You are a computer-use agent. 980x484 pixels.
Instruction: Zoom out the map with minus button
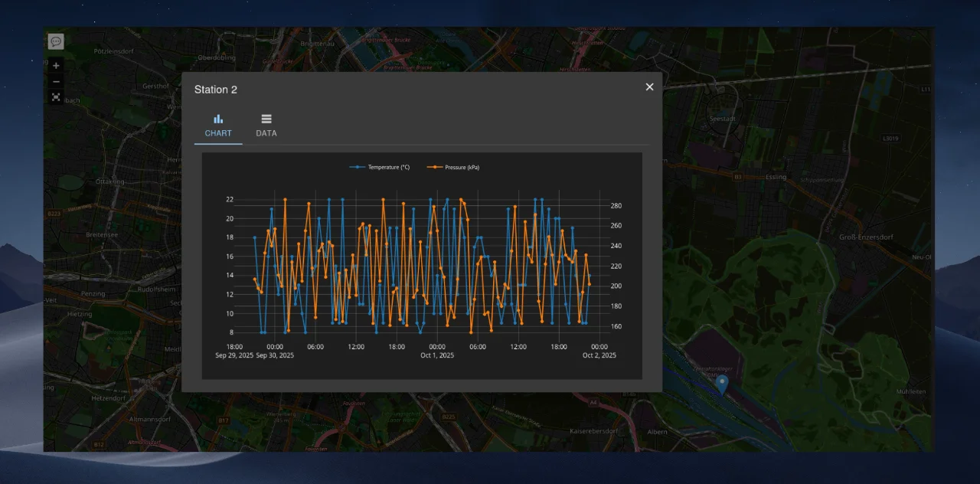pos(56,81)
